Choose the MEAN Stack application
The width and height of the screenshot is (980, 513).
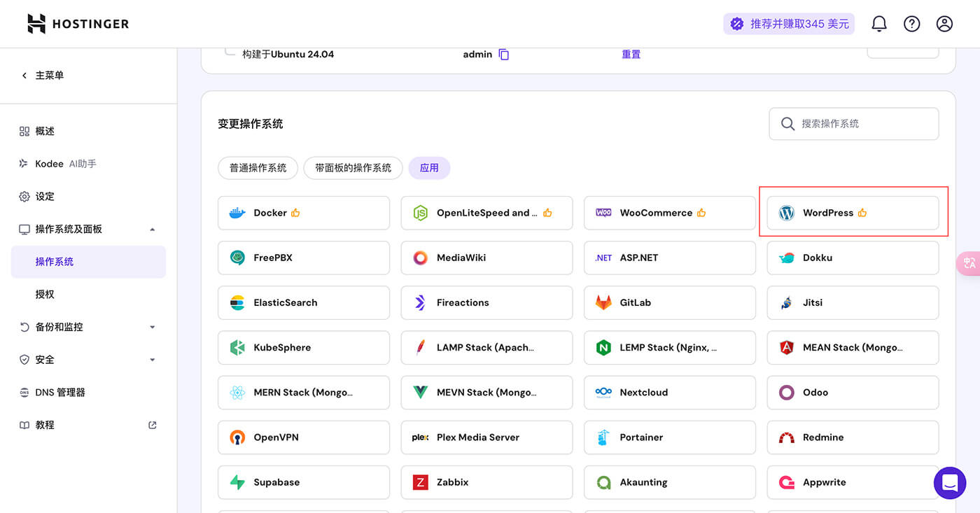tap(853, 347)
